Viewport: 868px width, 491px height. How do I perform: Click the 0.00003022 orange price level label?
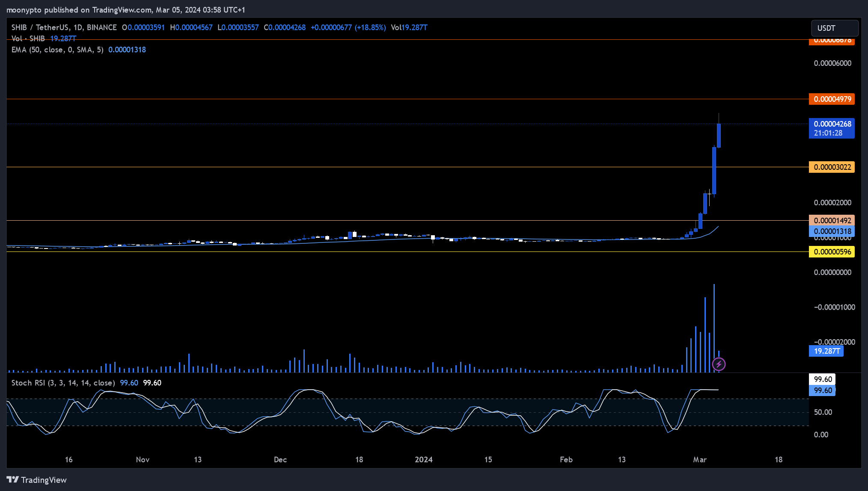click(x=832, y=167)
